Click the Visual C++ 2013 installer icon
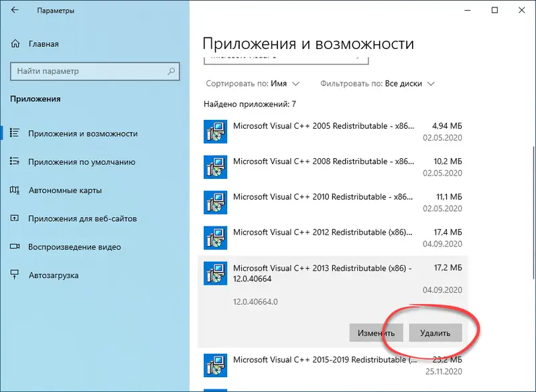536x392 pixels. [x=215, y=273]
